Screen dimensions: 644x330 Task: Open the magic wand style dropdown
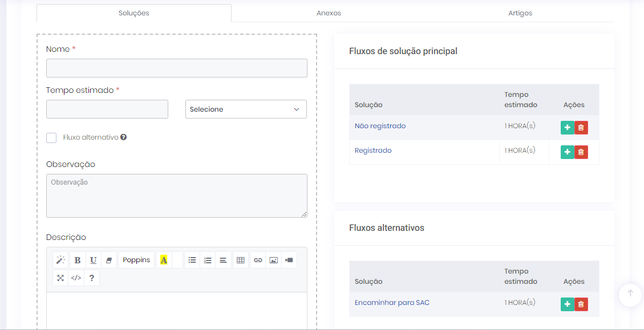pyautogui.click(x=60, y=260)
